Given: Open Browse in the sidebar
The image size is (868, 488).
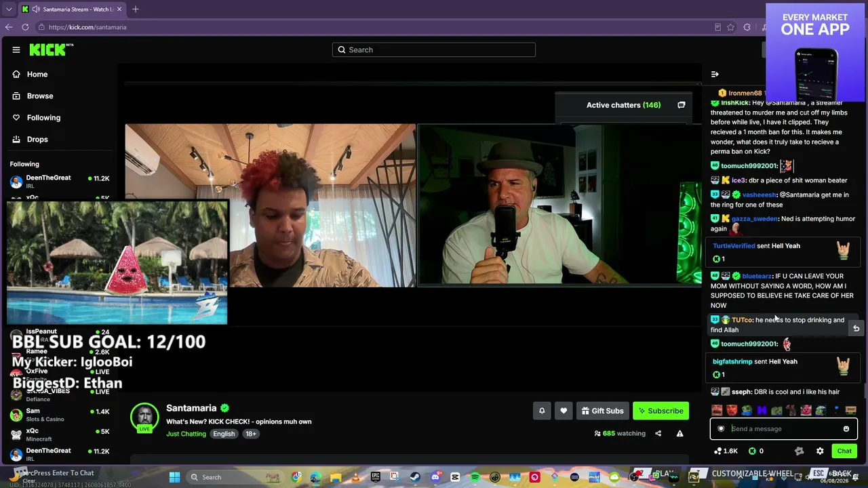Looking at the screenshot, I should 40,96.
